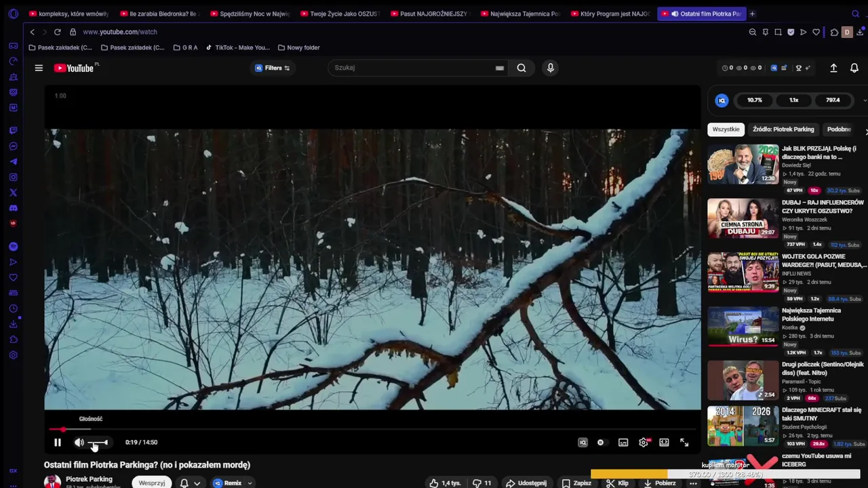Open Największa Tajemnica Polskiego Internetu recommendation

[811, 314]
